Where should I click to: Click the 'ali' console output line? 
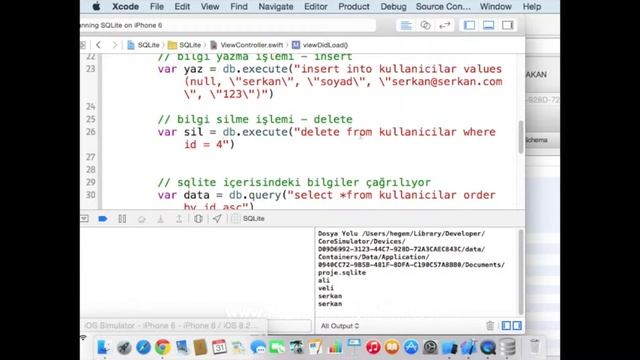324,280
